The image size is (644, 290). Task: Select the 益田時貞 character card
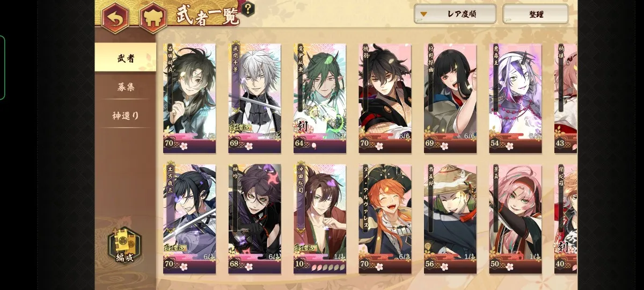pos(189,99)
